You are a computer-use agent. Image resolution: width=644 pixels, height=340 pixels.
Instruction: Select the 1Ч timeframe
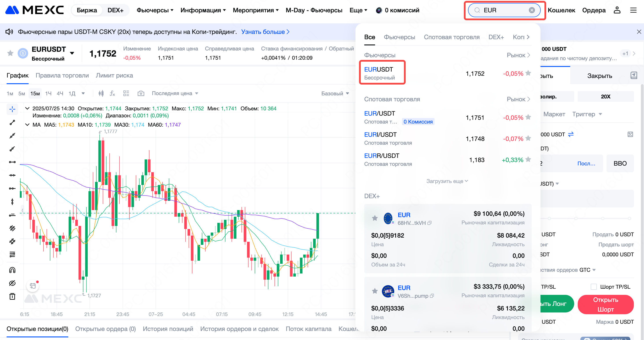coord(48,93)
